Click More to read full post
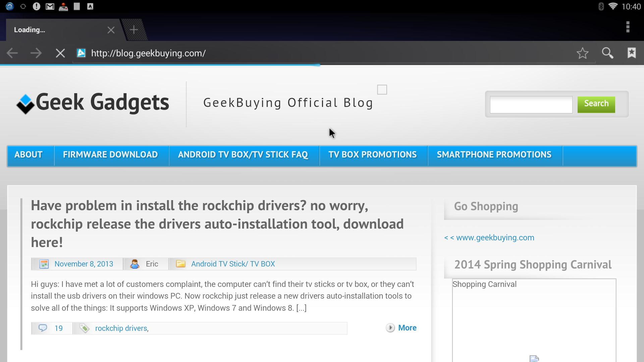Image resolution: width=644 pixels, height=362 pixels. tap(407, 328)
